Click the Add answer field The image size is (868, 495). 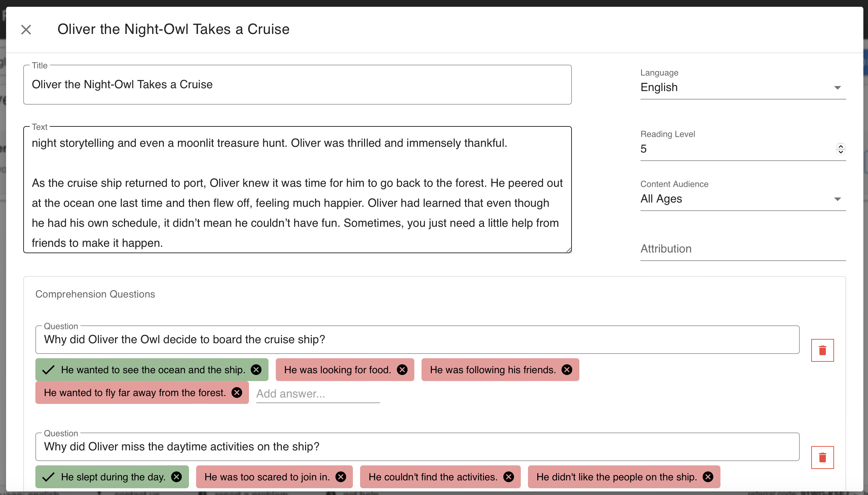click(318, 394)
